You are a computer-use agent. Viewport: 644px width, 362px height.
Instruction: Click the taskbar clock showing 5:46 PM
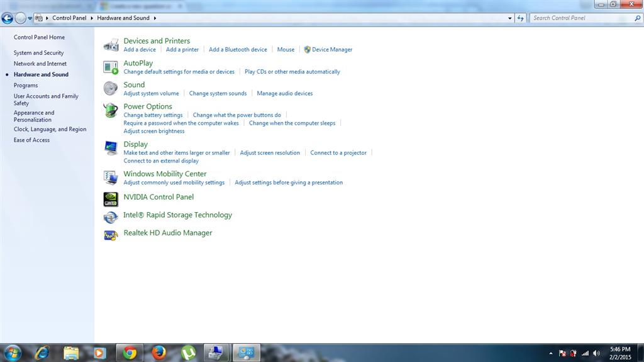620,353
